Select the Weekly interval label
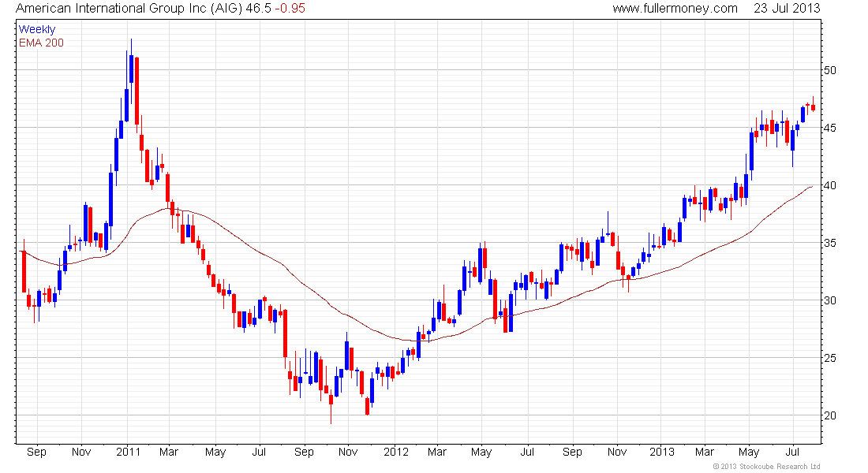The image size is (868, 473). tap(37, 29)
